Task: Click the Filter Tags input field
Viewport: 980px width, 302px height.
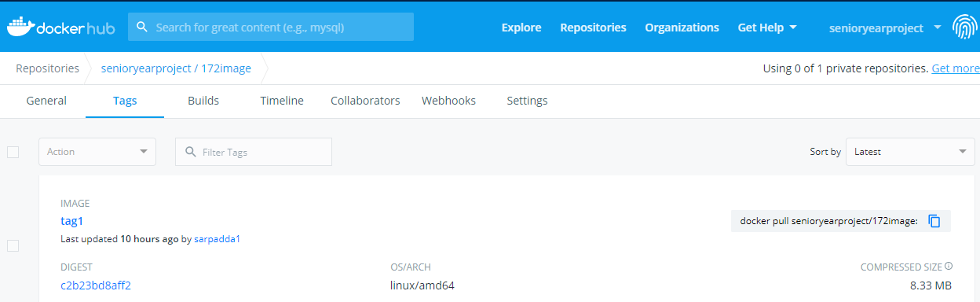Action: (x=254, y=152)
